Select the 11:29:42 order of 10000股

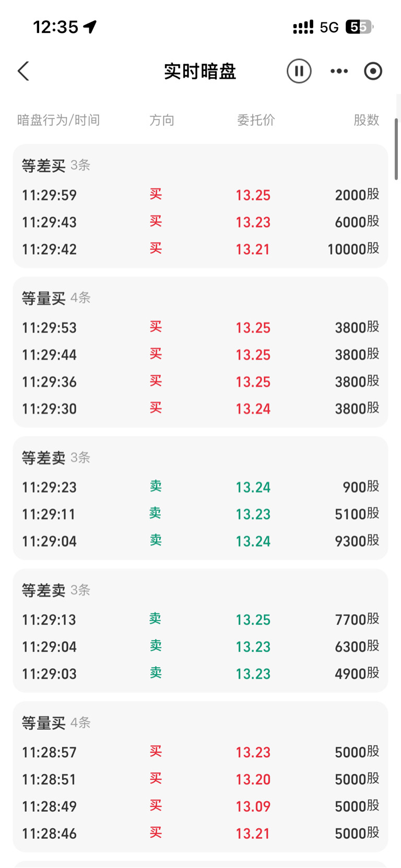tap(200, 249)
